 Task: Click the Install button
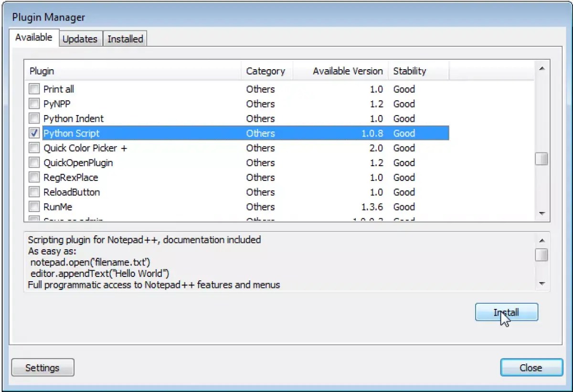[506, 312]
